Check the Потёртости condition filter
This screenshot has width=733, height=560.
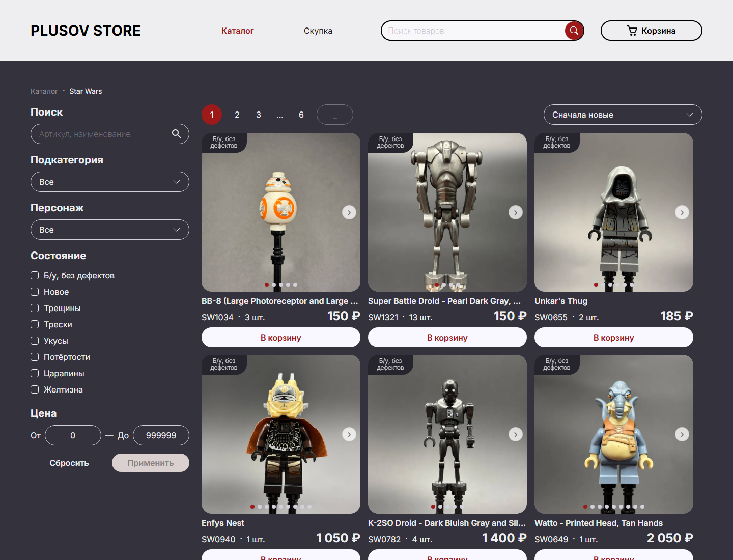pyautogui.click(x=35, y=357)
